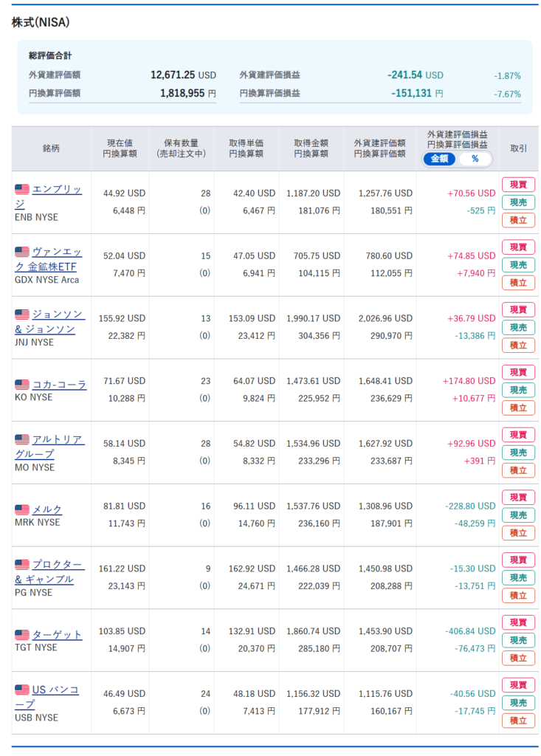
Task: Sell GDX with the 現売 button
Action: tap(518, 265)
